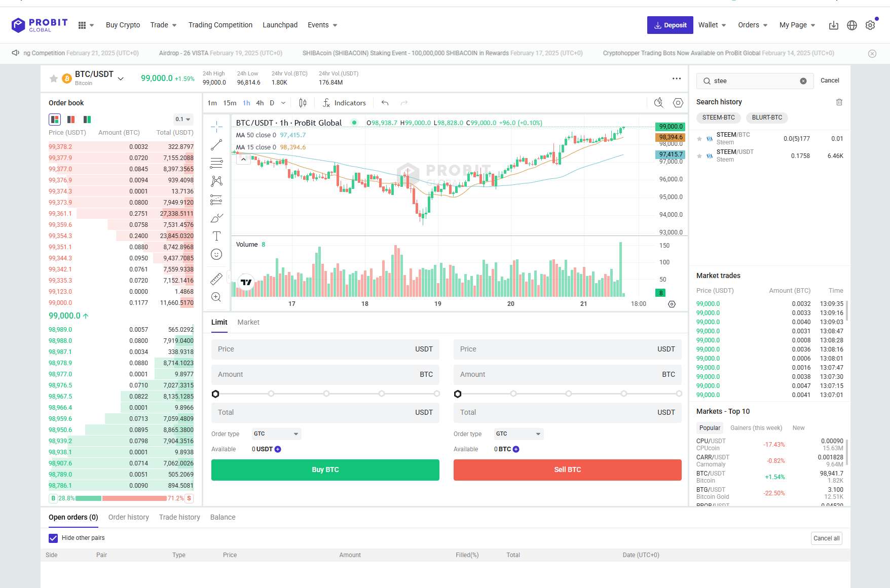Show both bids and asks order book view
This screenshot has width=890, height=588.
click(x=55, y=120)
